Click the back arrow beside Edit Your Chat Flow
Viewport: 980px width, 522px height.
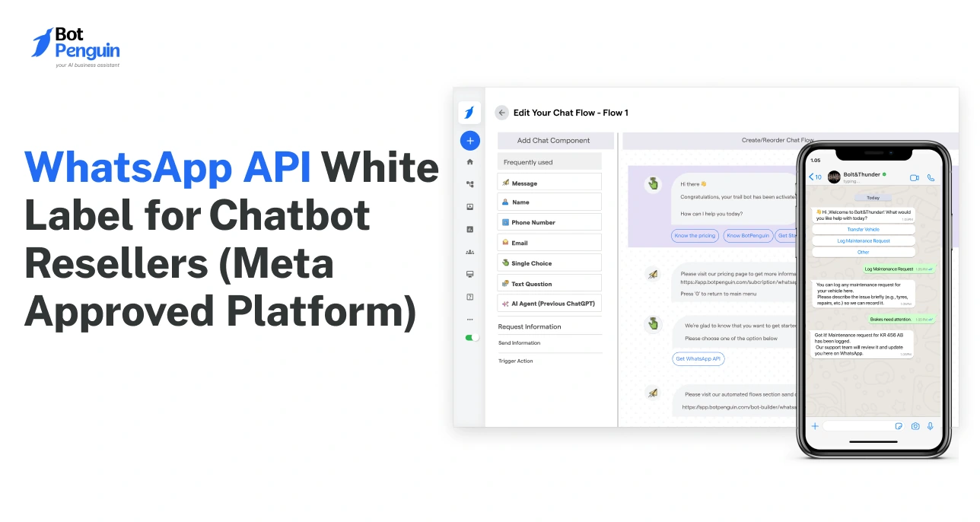[x=501, y=113]
